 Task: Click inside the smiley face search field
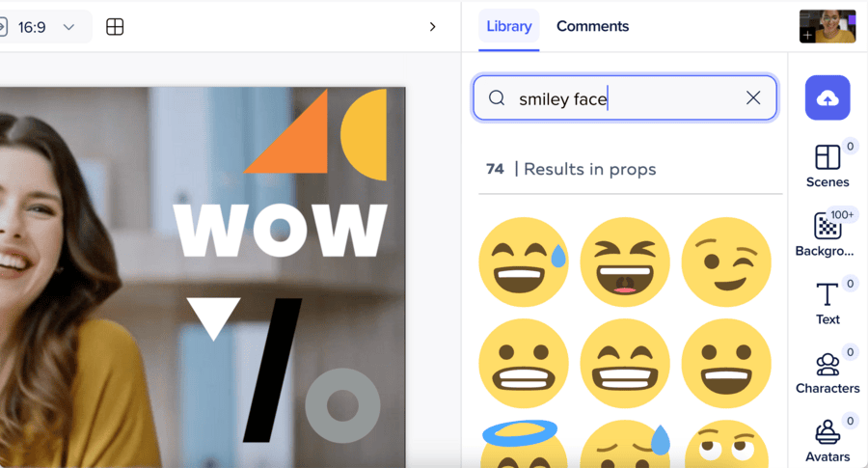pyautogui.click(x=625, y=98)
